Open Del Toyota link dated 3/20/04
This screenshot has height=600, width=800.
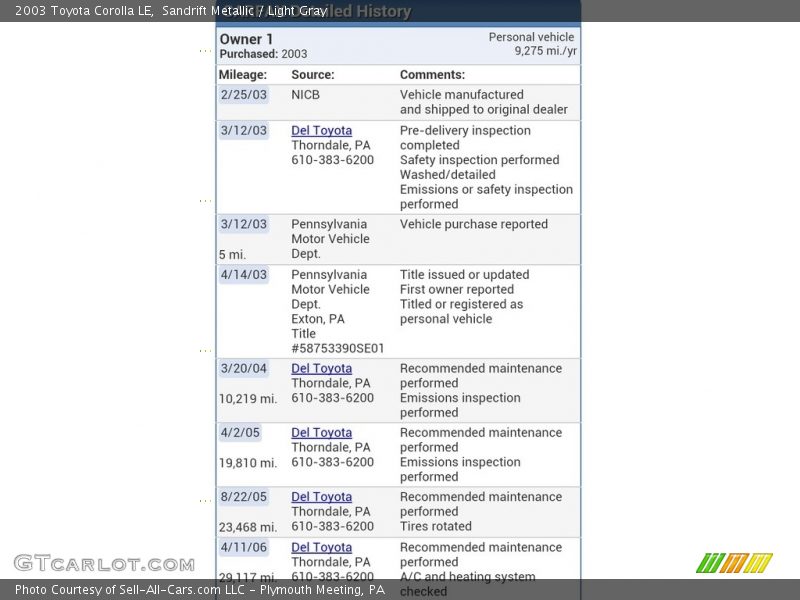pos(321,368)
